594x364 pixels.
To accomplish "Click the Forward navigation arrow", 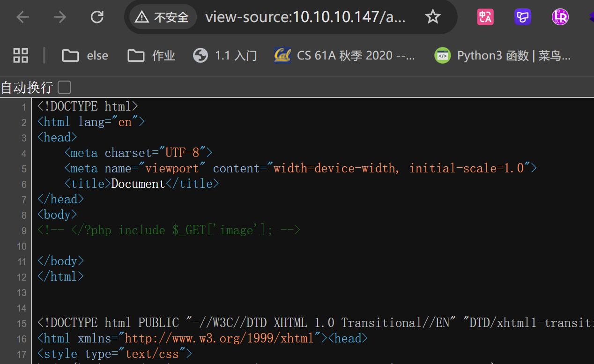I will click(59, 17).
